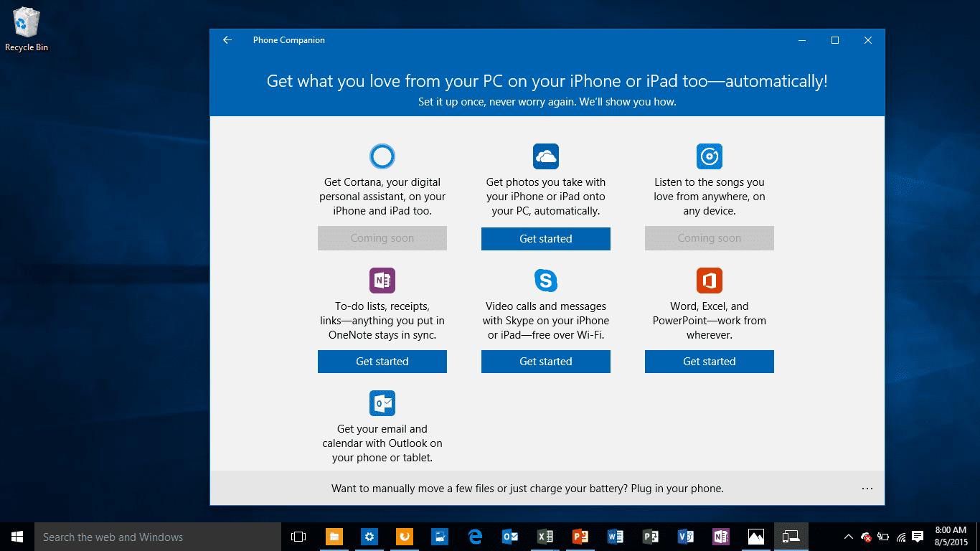Click the Search the web and Windows box
Image resolution: width=980 pixels, height=551 pixels.
click(x=158, y=537)
